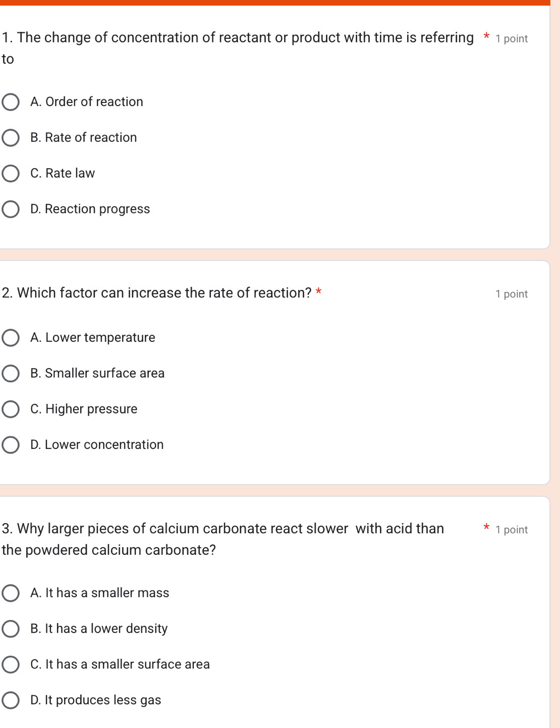Screen dimensions: 560x728
Task: Click the "1 point" label of question 2
Action: (x=511, y=294)
